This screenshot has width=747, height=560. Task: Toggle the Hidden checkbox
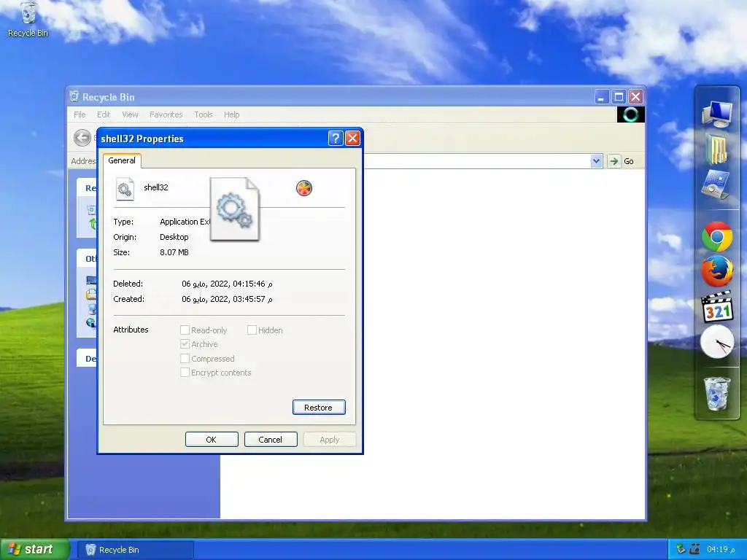252,330
